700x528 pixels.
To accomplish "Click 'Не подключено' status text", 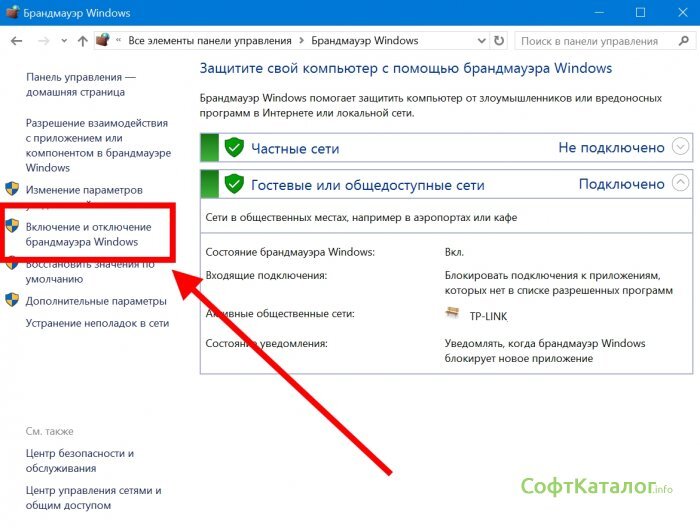I will 611,147.
